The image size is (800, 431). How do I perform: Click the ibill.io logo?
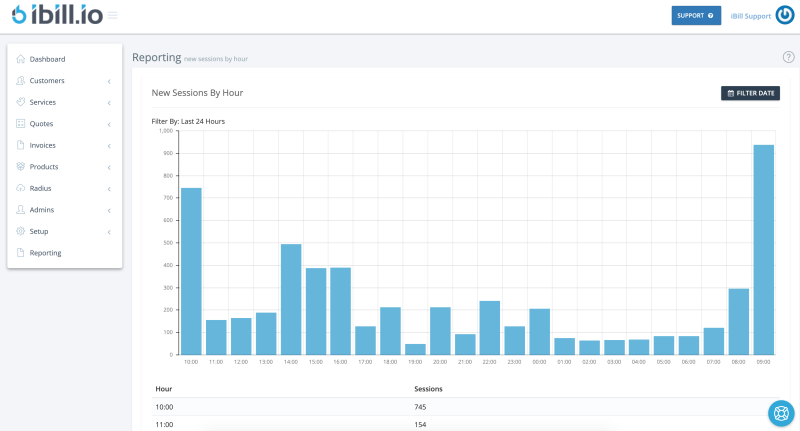(x=57, y=15)
